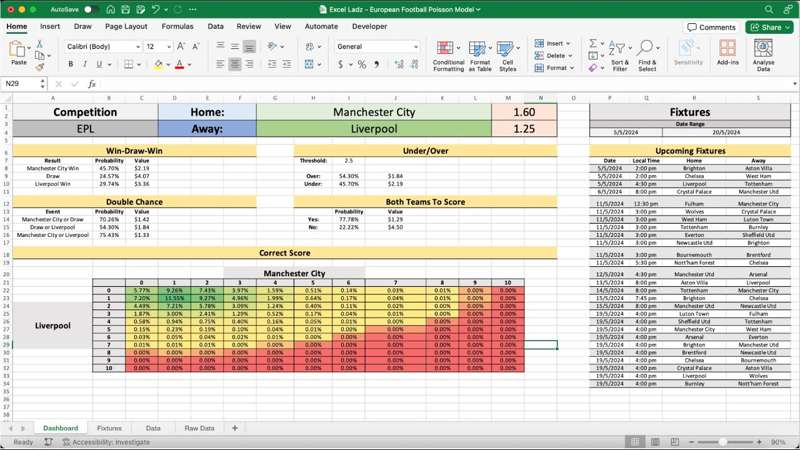Click the zoom in plus button
The width and height of the screenshot is (800, 450).
[x=759, y=442]
